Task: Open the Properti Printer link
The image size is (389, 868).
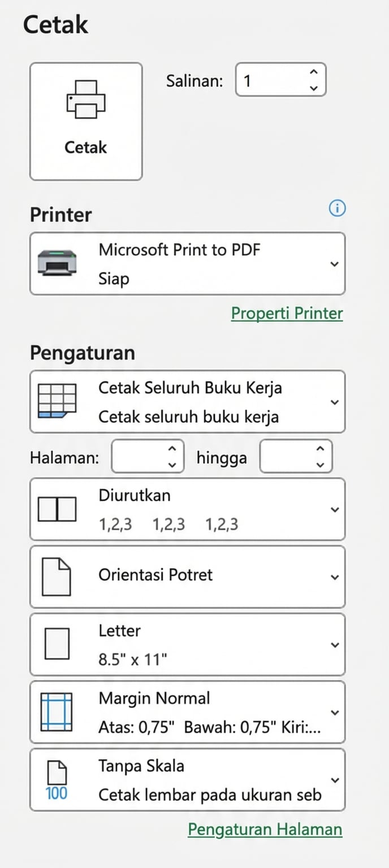Action: coord(287,313)
